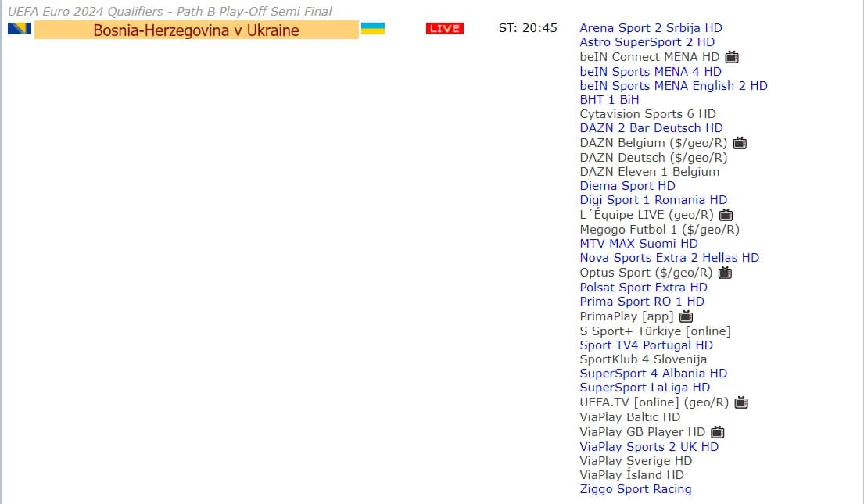Click the TV icon next to Optus Sport
Viewport: 864px width, 504px height.
click(x=725, y=273)
